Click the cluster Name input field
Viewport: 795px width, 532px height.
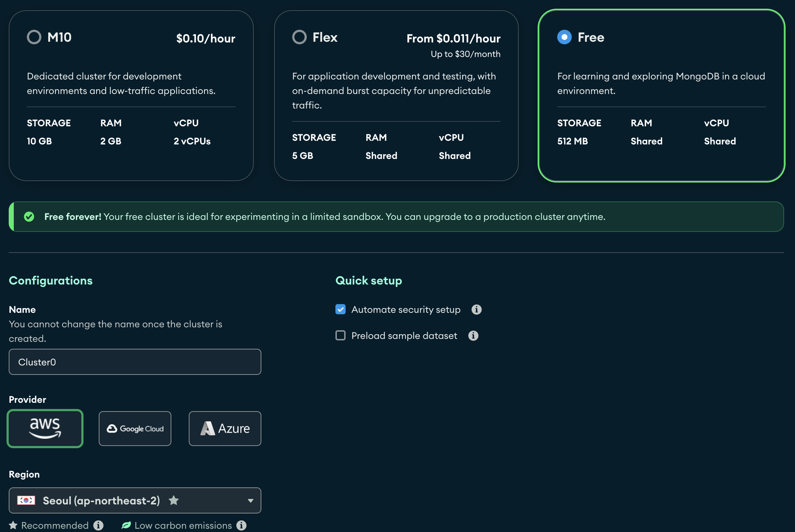(x=135, y=362)
